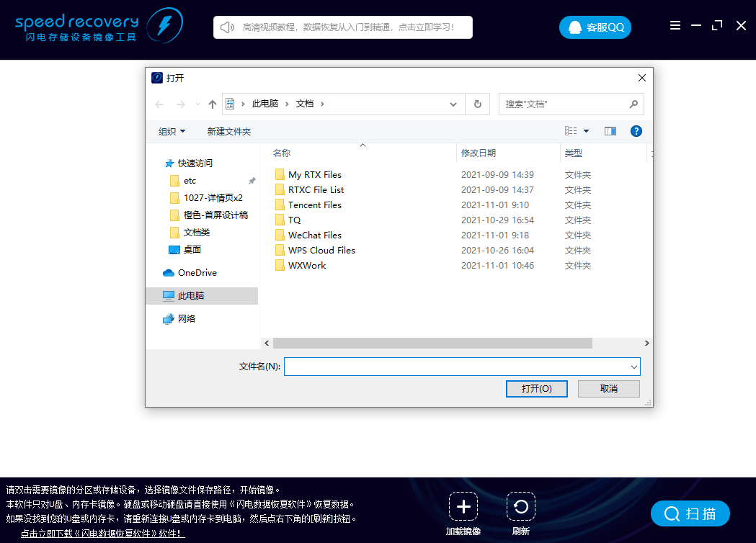Image resolution: width=756 pixels, height=543 pixels.
Task: Start scanning with the 扫描 button
Action: (x=690, y=513)
